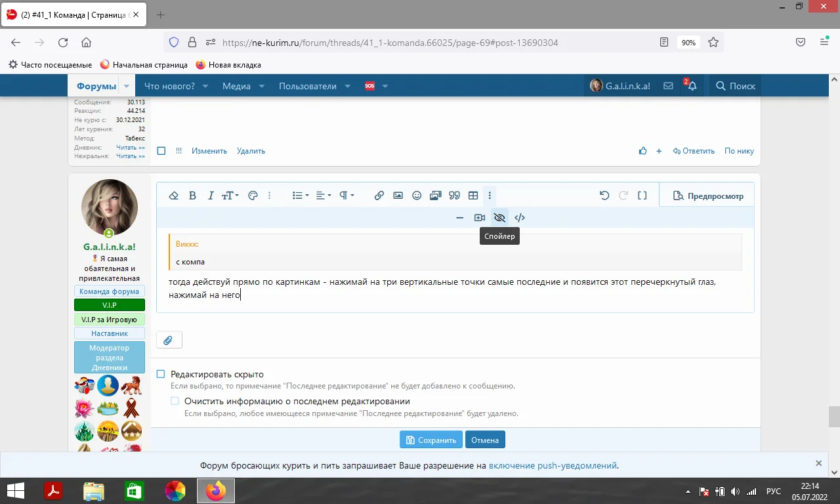Expand the Медиа dropdown arrow

[262, 86]
